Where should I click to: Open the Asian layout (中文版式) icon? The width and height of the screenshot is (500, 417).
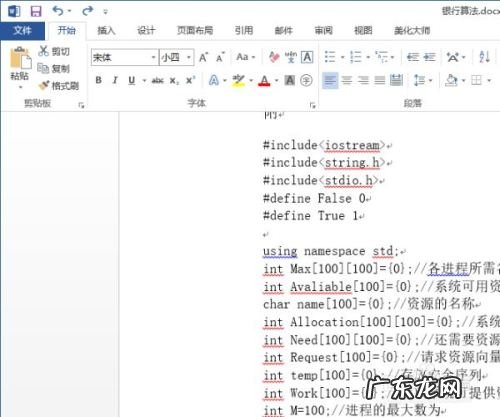tap(453, 57)
